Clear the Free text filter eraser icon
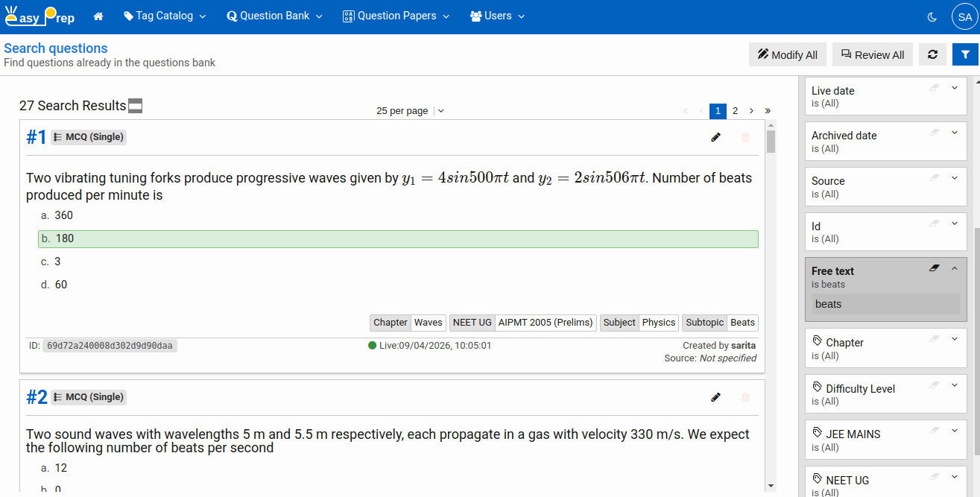 point(935,268)
